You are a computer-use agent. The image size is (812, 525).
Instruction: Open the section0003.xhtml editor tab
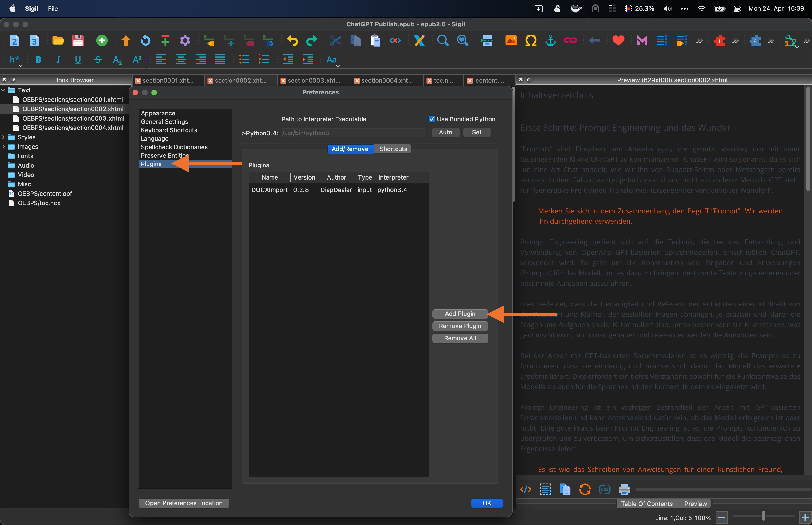click(x=313, y=80)
